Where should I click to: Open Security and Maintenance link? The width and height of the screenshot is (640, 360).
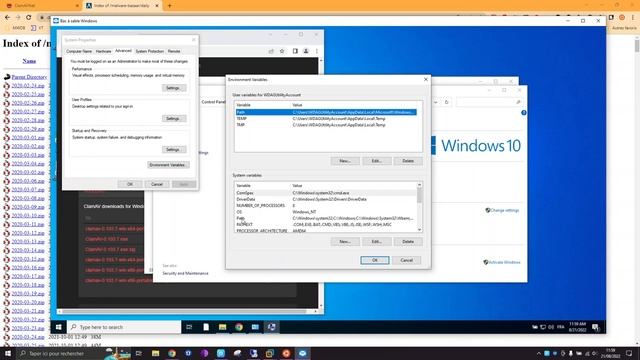pos(185,273)
